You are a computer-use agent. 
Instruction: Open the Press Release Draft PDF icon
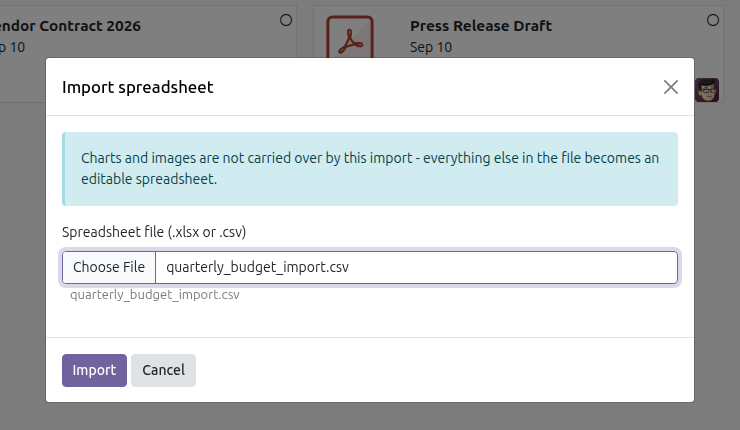point(350,37)
